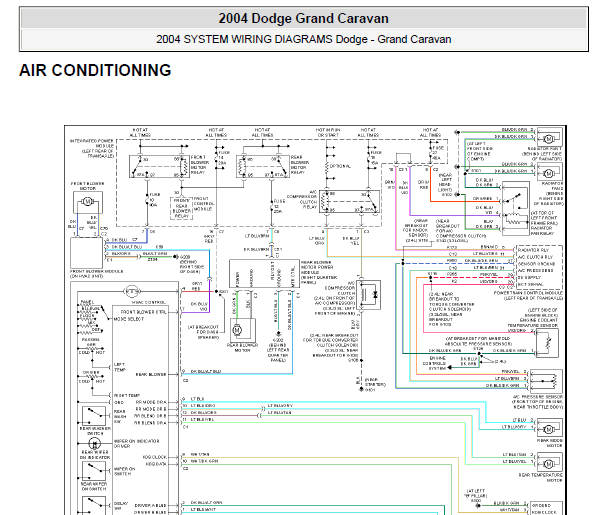The width and height of the screenshot is (603, 515).
Task: Click the 'REAR BLOWER MOTOR' label
Action: tap(242, 348)
